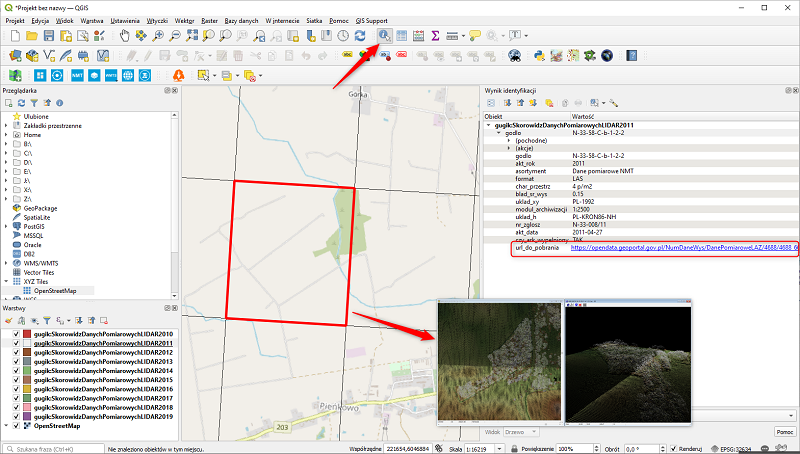Open the statistical summary sigma icon
The height and width of the screenshot is (454, 800).
(x=435, y=35)
